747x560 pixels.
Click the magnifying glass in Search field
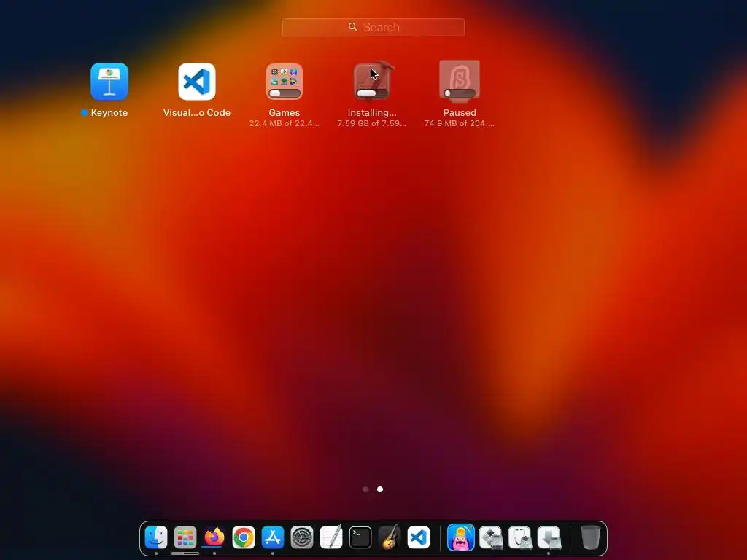[352, 27]
